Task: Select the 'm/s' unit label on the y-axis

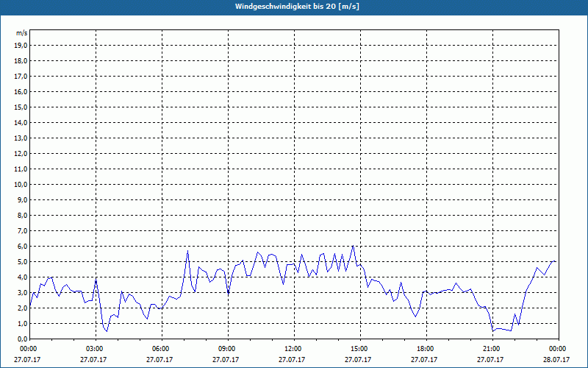Action: coord(22,33)
